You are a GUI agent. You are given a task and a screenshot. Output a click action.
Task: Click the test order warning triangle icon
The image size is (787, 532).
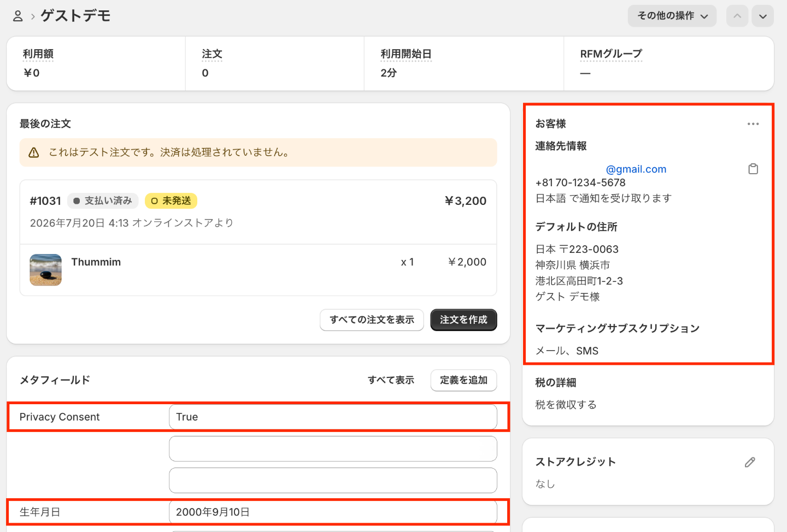point(34,152)
